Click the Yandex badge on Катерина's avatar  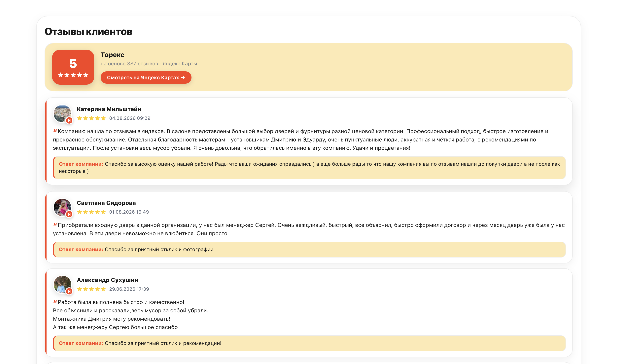(69, 120)
